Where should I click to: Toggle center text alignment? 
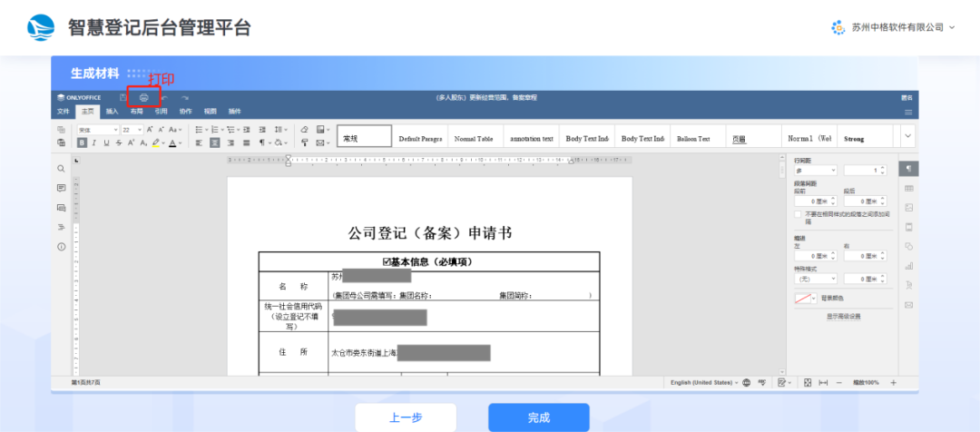pos(215,142)
